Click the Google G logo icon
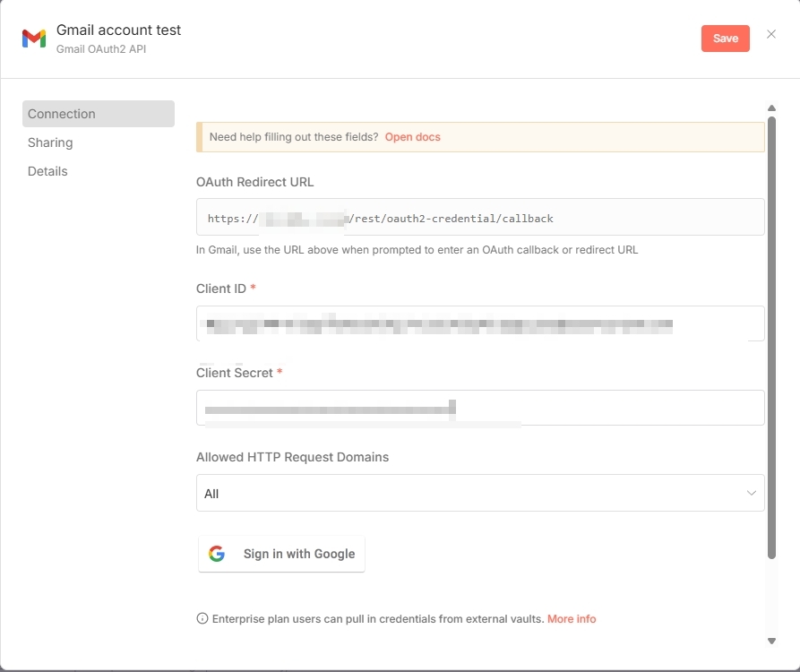 217,554
